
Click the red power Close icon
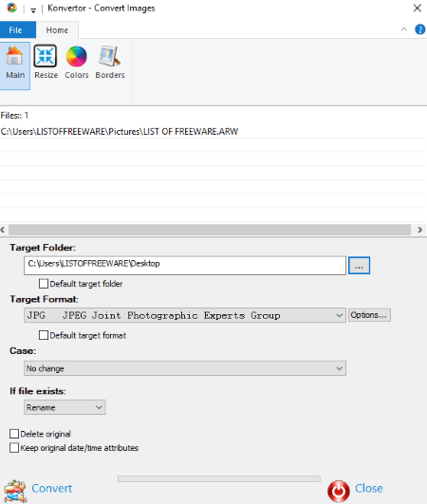click(339, 491)
